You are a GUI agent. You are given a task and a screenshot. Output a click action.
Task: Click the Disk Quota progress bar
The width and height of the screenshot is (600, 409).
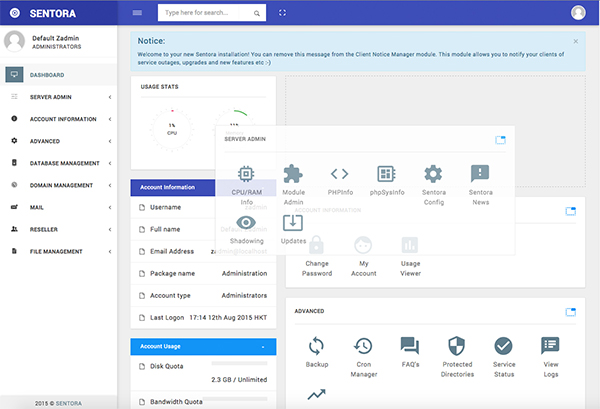coord(239,363)
